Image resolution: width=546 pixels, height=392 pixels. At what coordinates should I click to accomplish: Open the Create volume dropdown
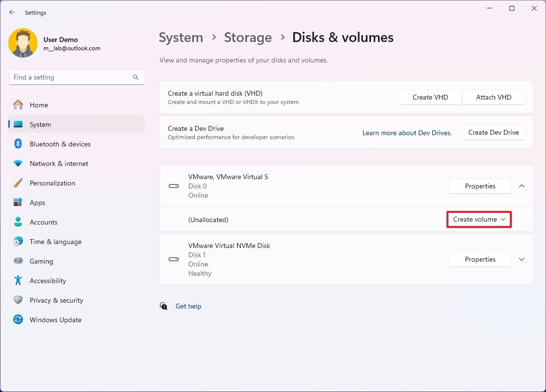click(479, 219)
